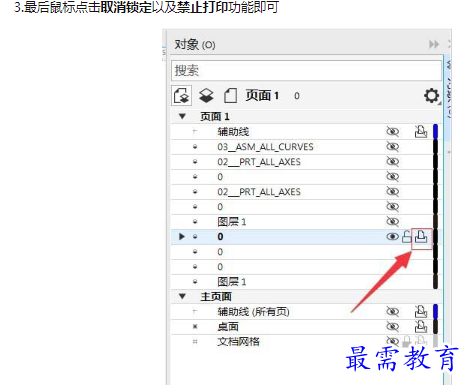Click the layer bullet icon beside 03__ASM_ALL_CURVES
Screen dimensions: 467x390
tap(195, 147)
